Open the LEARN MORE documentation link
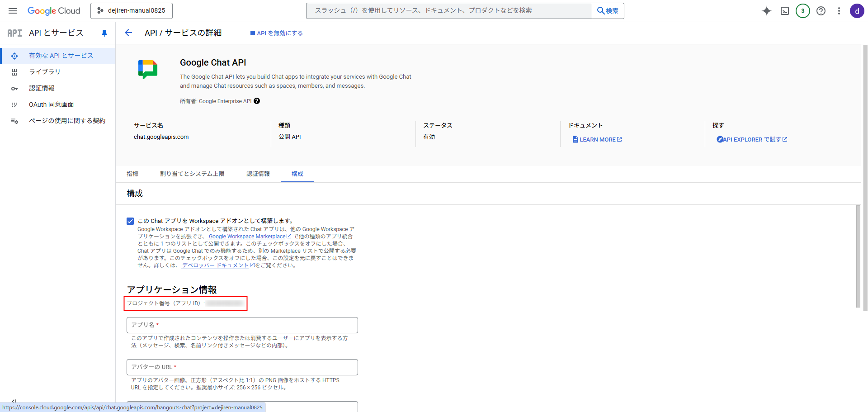 (597, 140)
